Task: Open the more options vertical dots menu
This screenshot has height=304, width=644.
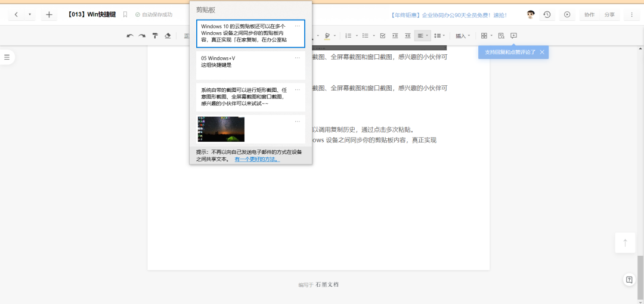Action: click(631, 15)
